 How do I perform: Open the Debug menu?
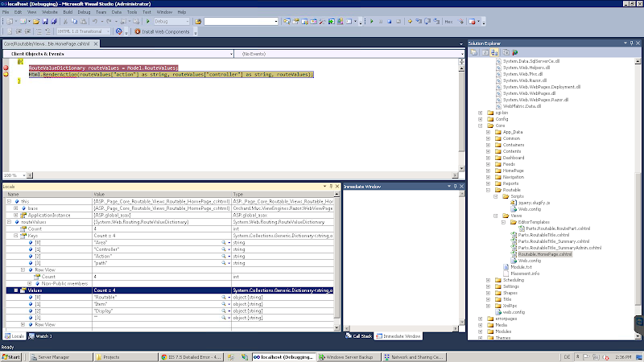85,12
